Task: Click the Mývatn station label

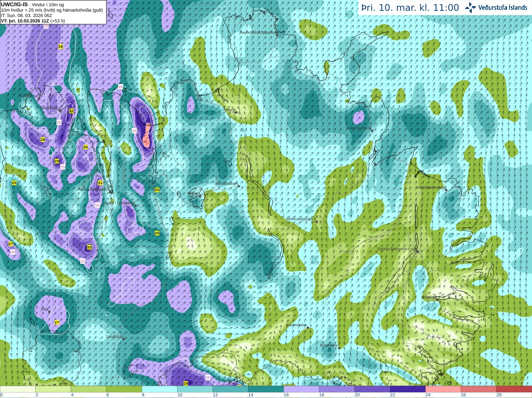Action: (193, 193)
